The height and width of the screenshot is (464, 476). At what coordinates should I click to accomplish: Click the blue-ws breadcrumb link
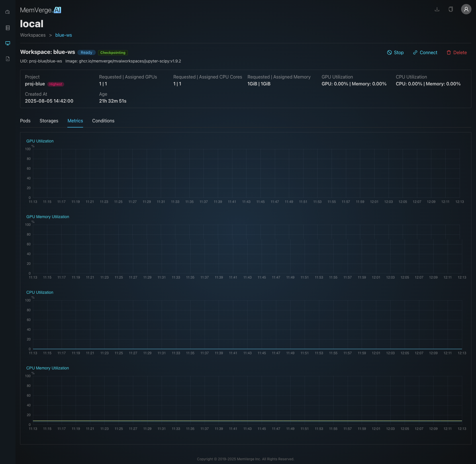pyautogui.click(x=63, y=35)
